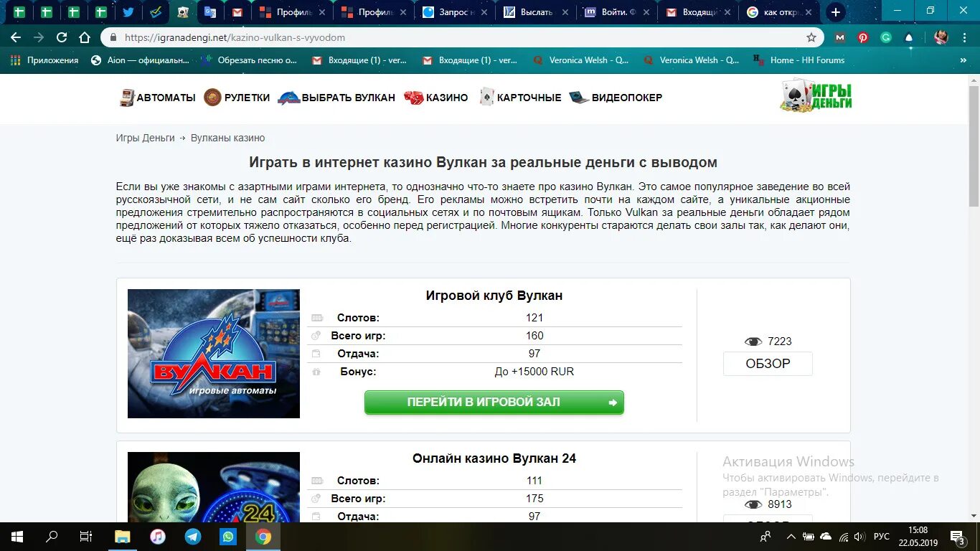
Task: Open the ВЫБРАТЬ ВУЛКАН menu item
Action: coord(336,98)
